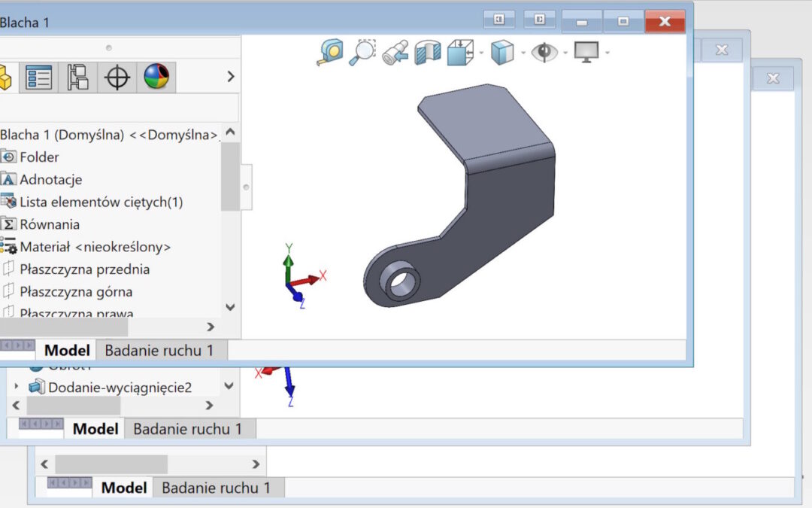
Task: Click the Previous View icon
Action: coord(395,52)
